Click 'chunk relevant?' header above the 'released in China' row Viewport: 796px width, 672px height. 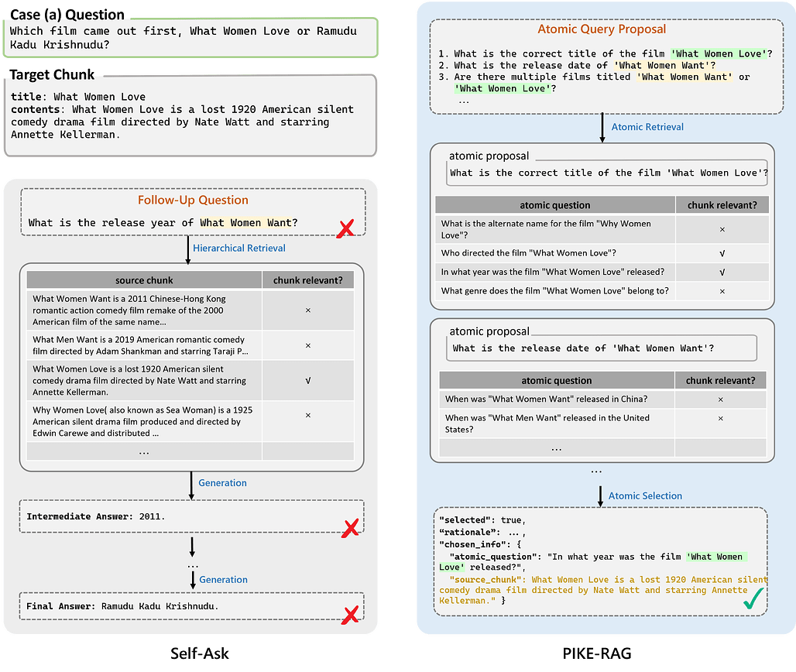click(x=720, y=381)
